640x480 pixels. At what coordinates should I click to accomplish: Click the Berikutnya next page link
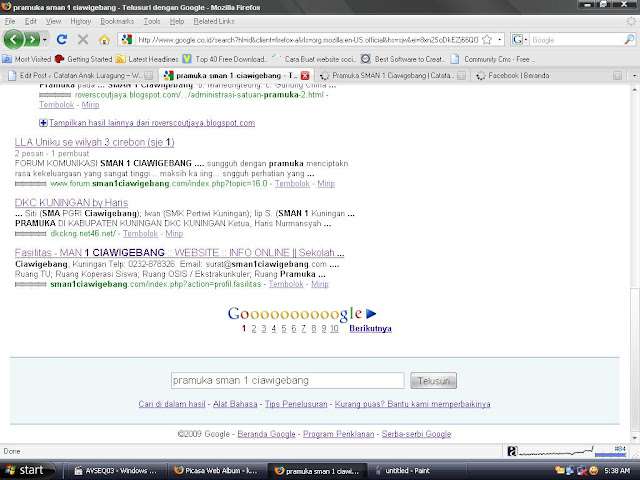coord(370,329)
